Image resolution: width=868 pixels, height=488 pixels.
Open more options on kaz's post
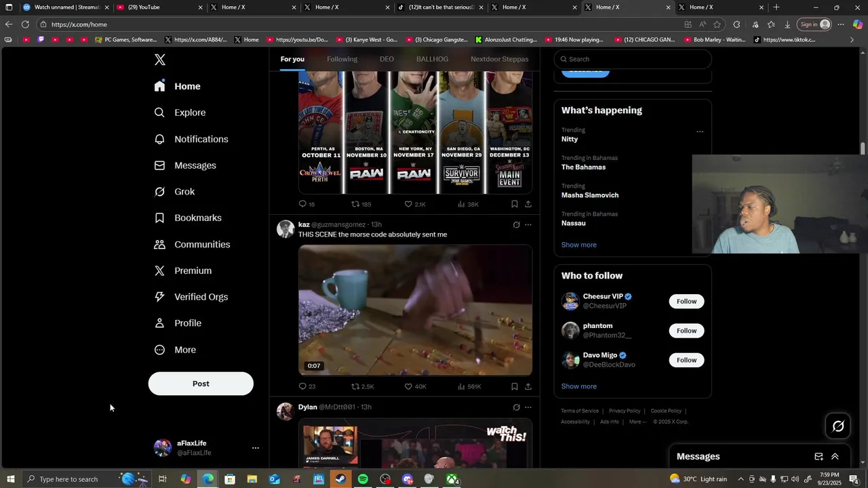click(528, 225)
